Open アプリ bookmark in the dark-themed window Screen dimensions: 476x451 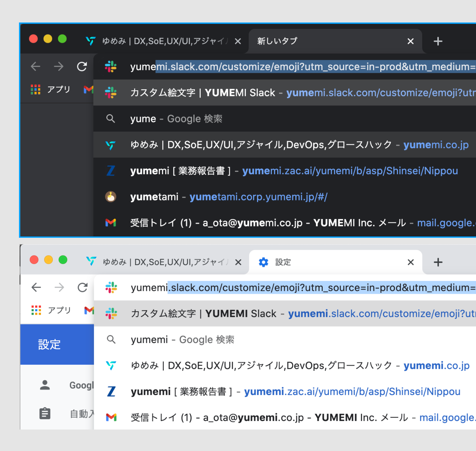pyautogui.click(x=51, y=90)
